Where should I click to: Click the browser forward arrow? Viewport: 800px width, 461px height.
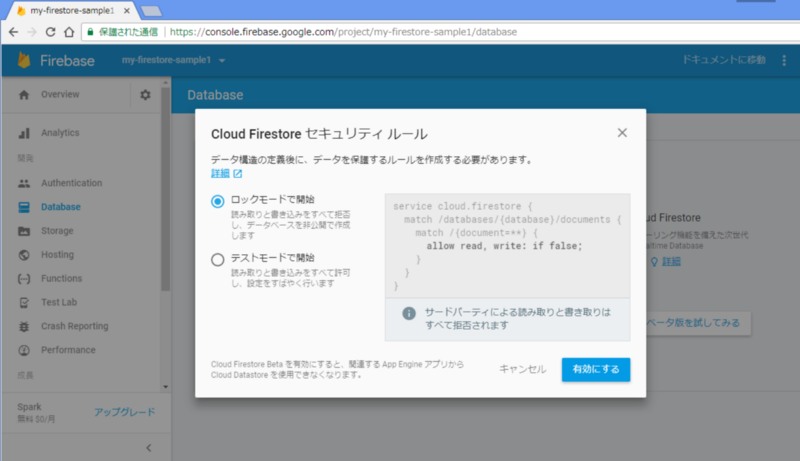click(x=32, y=32)
